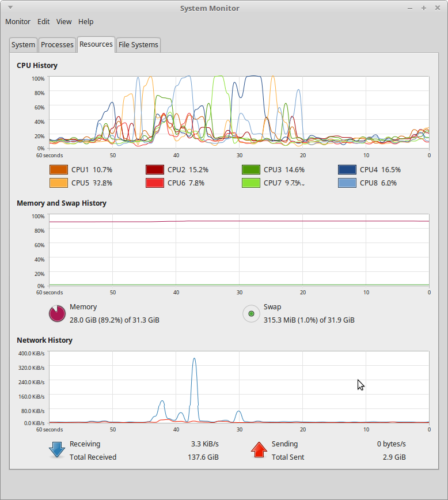Click the Total Sent label

pos(288,457)
